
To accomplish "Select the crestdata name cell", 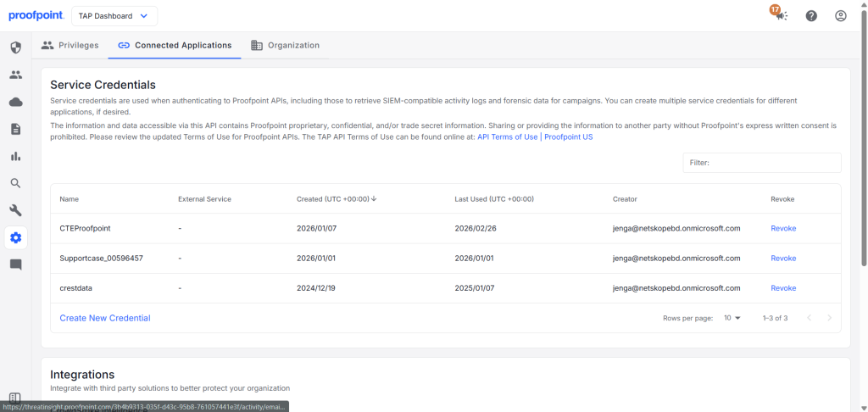I will tap(76, 288).
